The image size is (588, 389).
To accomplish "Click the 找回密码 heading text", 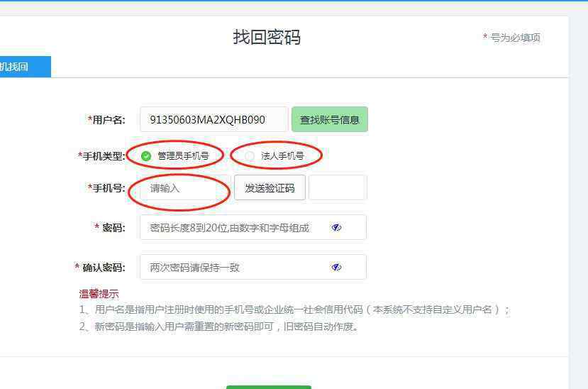I will [x=267, y=37].
